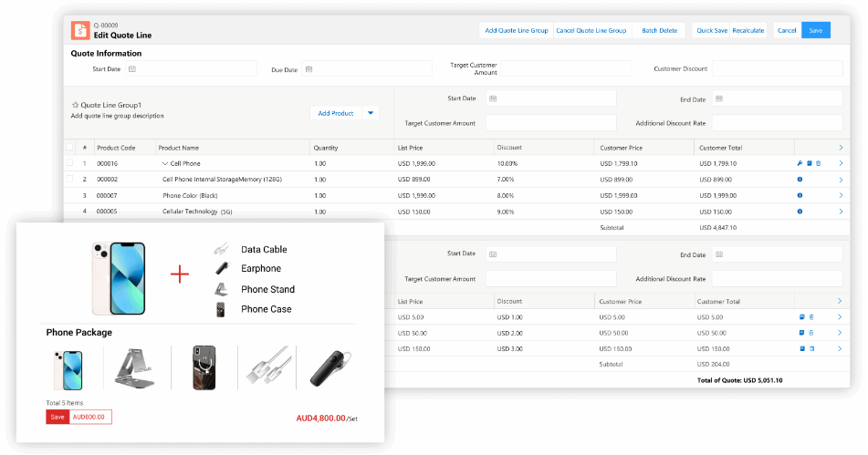
Task: Click the wrench icon in Cell Phone row
Action: coord(800,163)
